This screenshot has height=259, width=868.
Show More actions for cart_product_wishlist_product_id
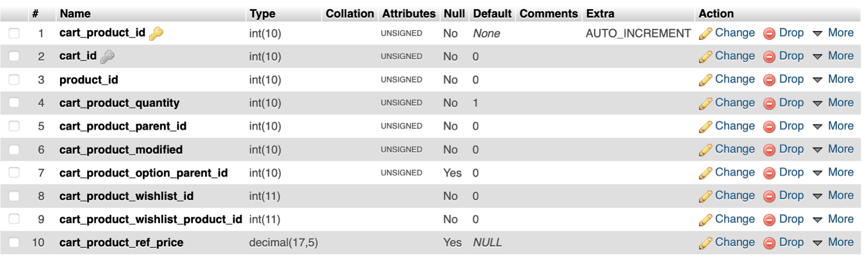pos(834,219)
